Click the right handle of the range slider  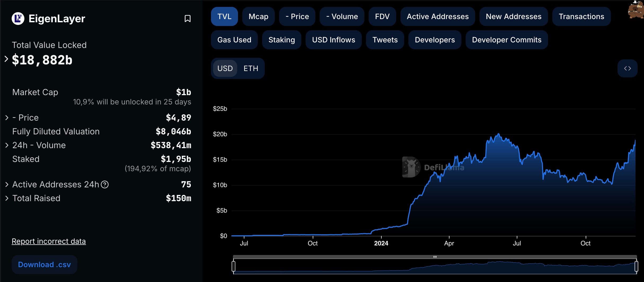click(636, 266)
